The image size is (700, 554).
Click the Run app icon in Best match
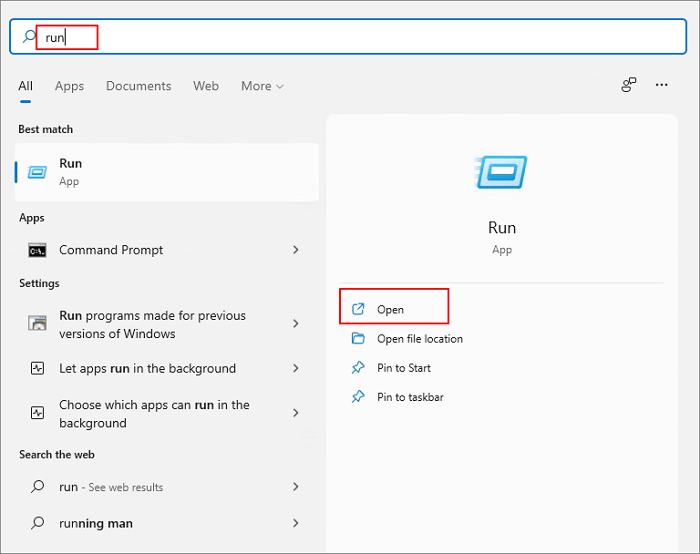tap(37, 172)
